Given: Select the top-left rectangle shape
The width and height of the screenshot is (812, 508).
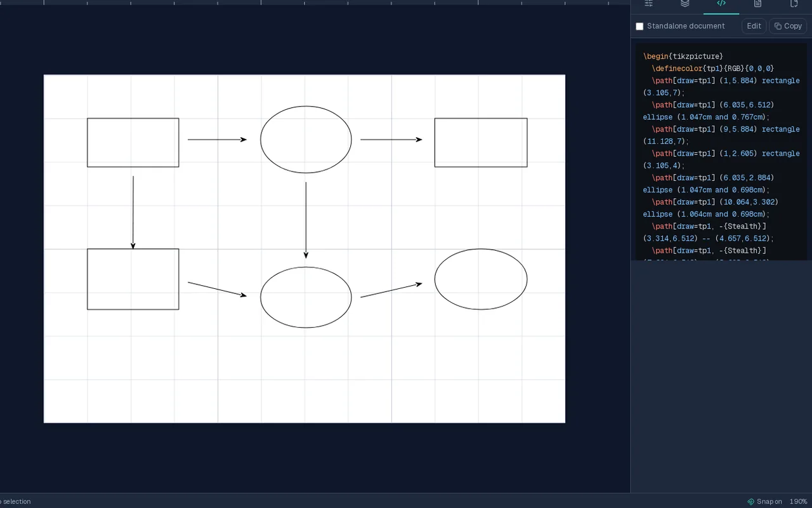Looking at the screenshot, I should (x=133, y=142).
